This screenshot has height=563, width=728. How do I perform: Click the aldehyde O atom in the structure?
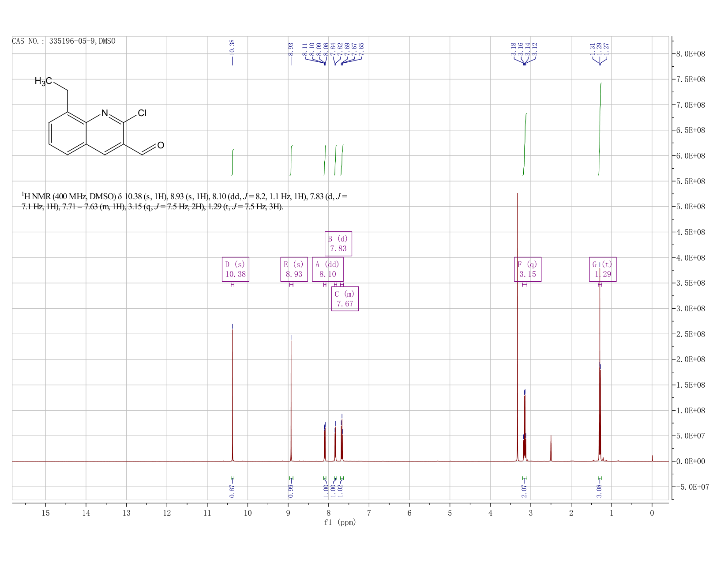pos(161,145)
